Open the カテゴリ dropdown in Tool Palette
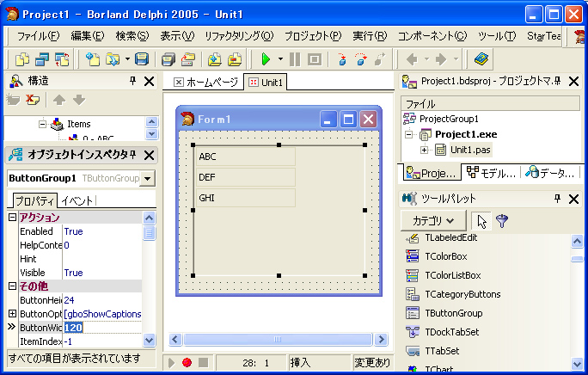588x375 pixels. [433, 221]
